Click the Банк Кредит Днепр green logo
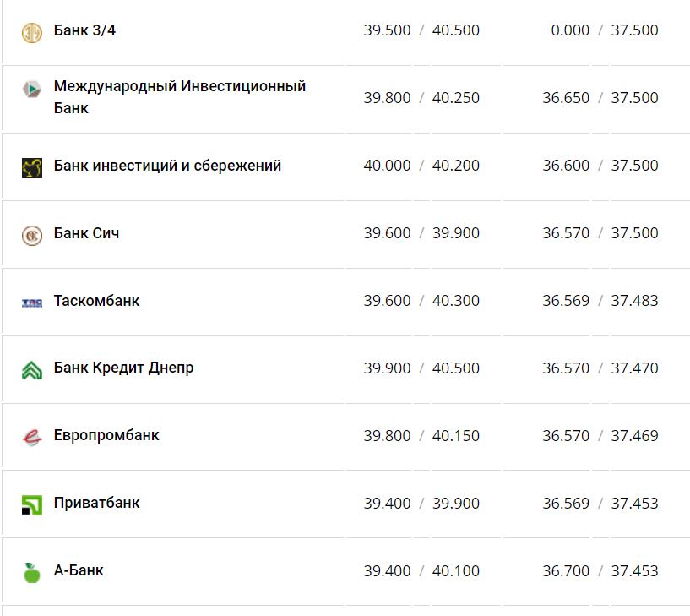This screenshot has width=690, height=616. [31, 369]
